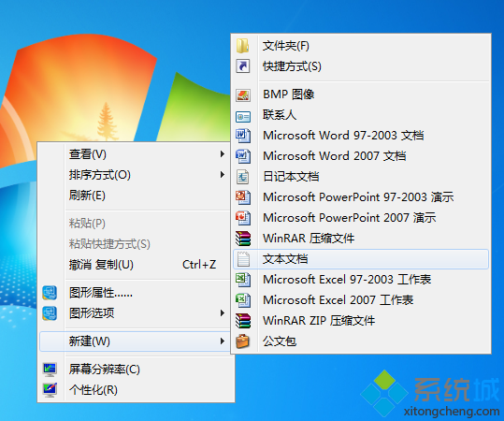Create Microsoft Word 2007 文档
Viewport: 504px width, 421px height.
pyautogui.click(x=361, y=156)
